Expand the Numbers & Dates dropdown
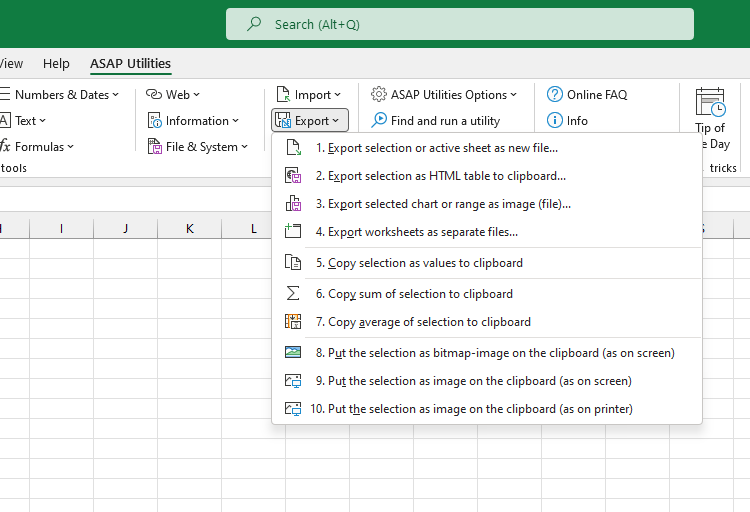Image resolution: width=750 pixels, height=512 pixels. (115, 95)
